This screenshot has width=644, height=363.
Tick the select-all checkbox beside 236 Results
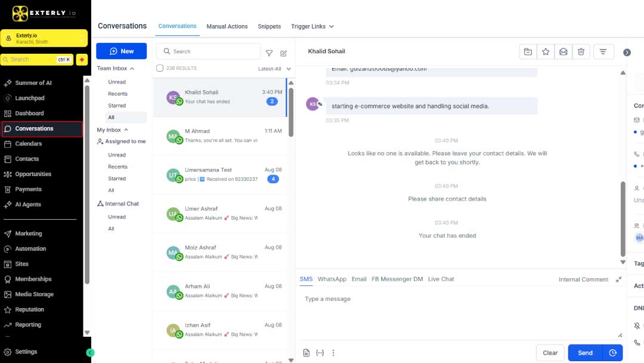160,69
